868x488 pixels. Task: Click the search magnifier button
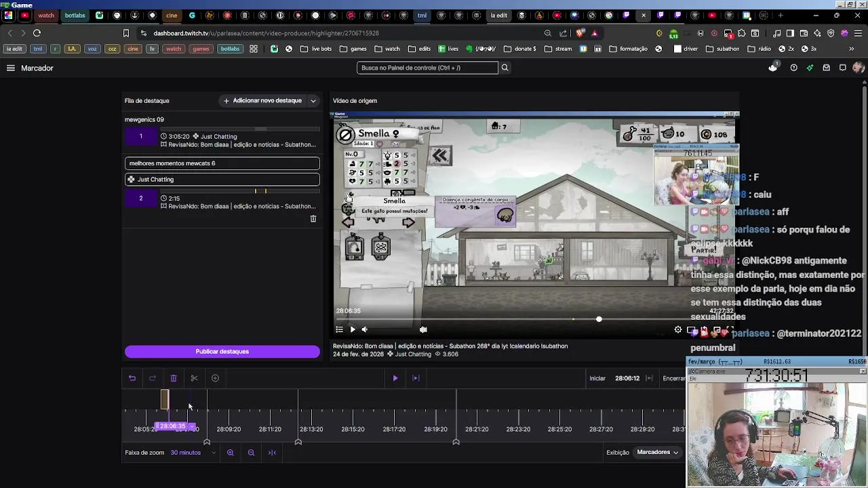(x=505, y=68)
